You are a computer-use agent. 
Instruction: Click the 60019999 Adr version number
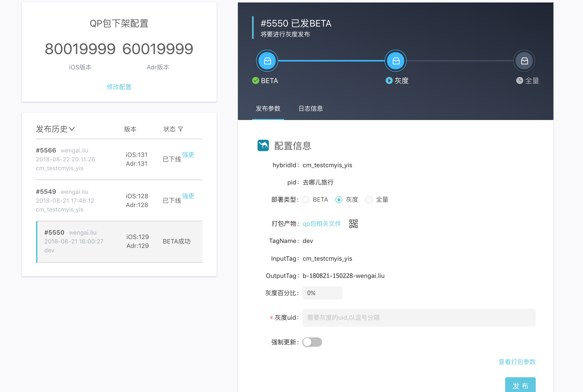(158, 49)
